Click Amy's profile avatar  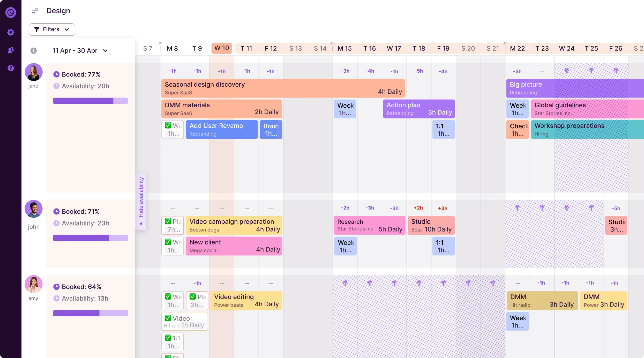click(33, 284)
